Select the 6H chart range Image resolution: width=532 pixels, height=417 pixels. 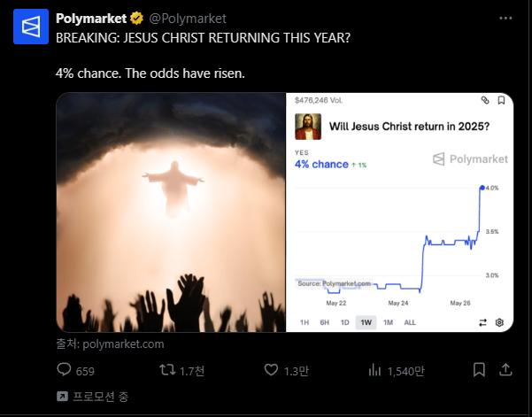(x=324, y=322)
